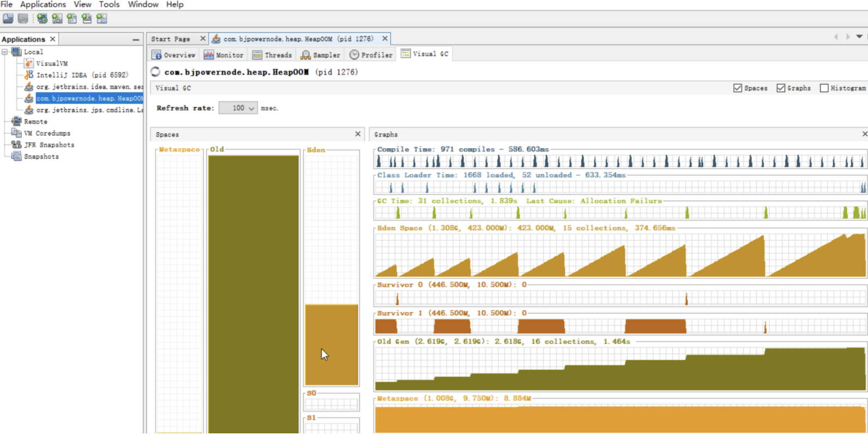This screenshot has height=435, width=868.
Task: Click the Metaspace bar in the Spaces panel
Action: [x=179, y=294]
